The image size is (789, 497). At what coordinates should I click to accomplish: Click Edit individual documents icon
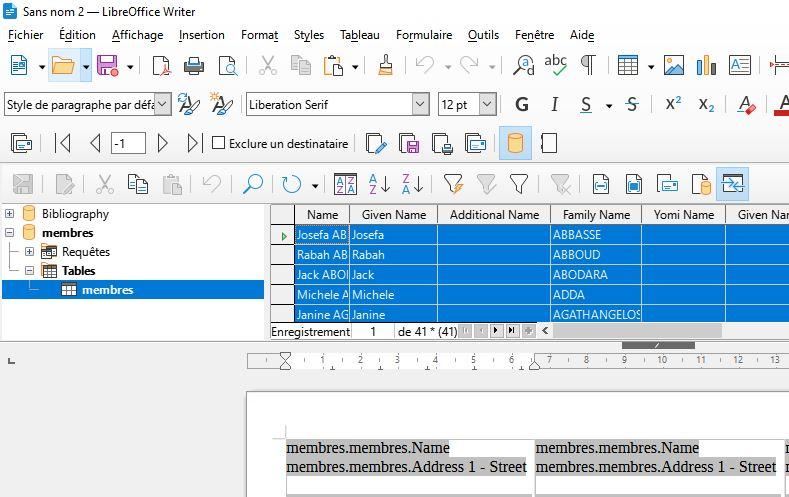coord(376,143)
